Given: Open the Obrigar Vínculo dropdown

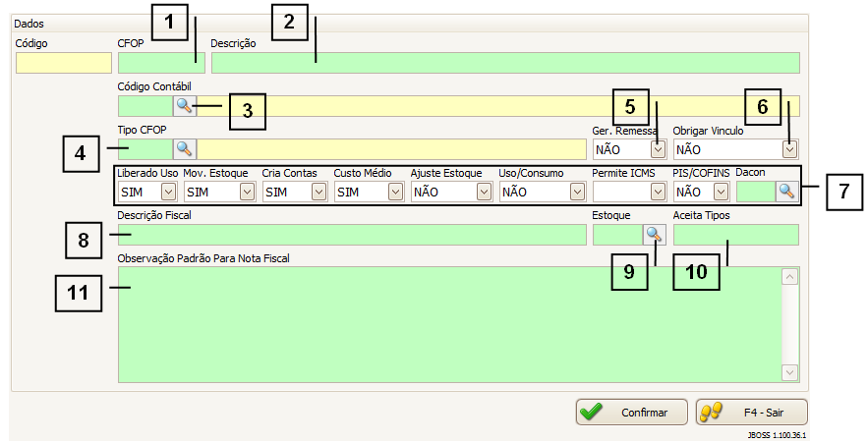Looking at the screenshot, I should [789, 149].
